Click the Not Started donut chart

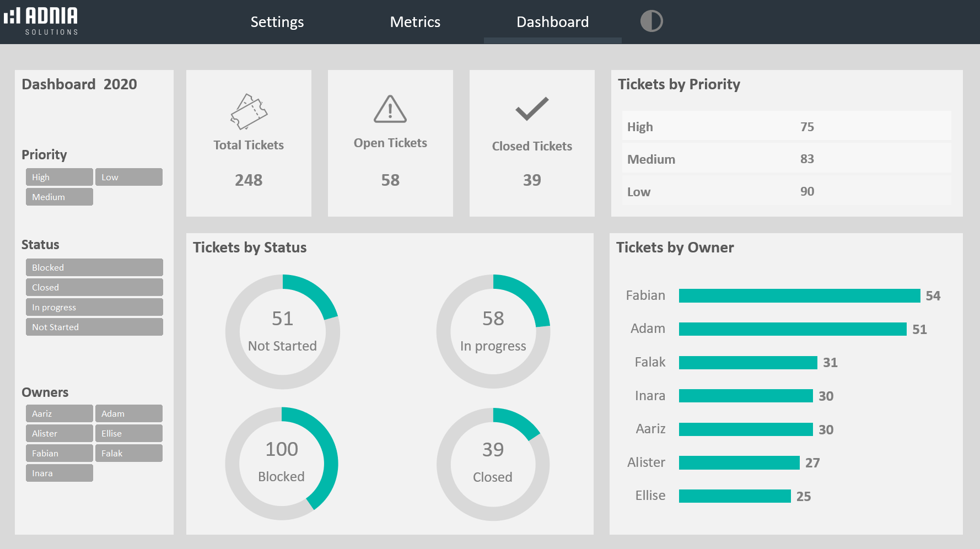click(x=282, y=331)
